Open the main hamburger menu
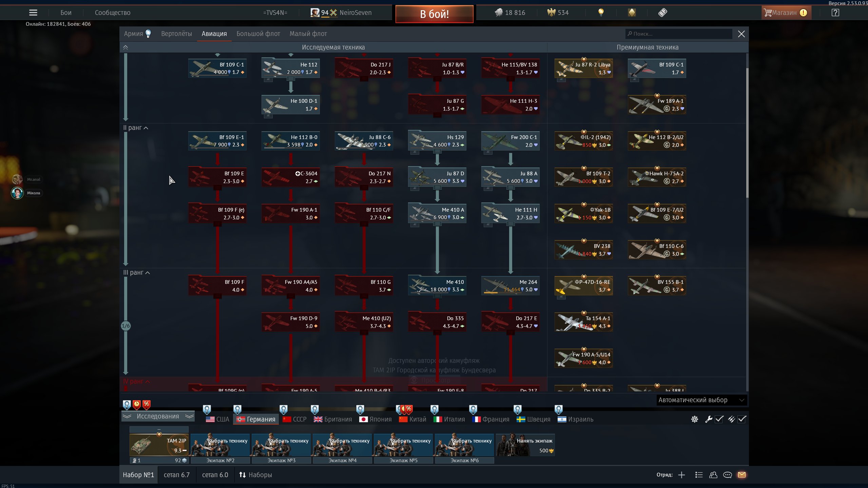 coord(33,13)
